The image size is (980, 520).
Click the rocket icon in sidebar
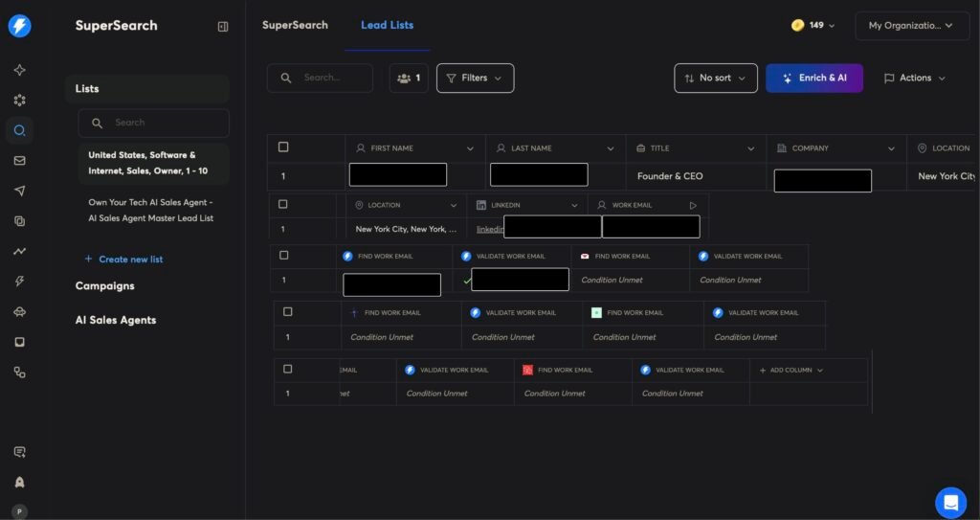pyautogui.click(x=19, y=482)
